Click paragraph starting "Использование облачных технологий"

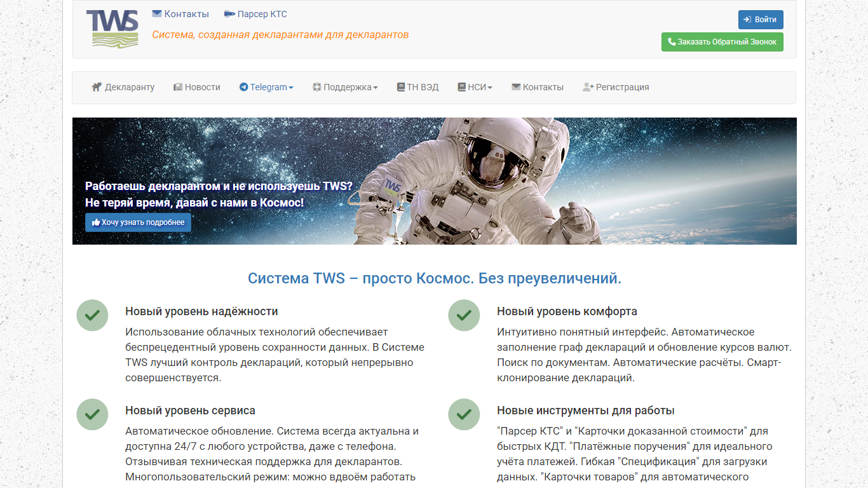click(275, 355)
